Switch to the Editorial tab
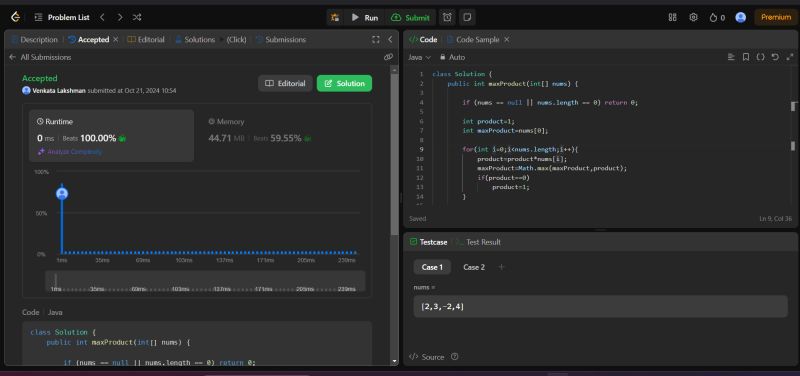The image size is (800, 376). click(146, 40)
